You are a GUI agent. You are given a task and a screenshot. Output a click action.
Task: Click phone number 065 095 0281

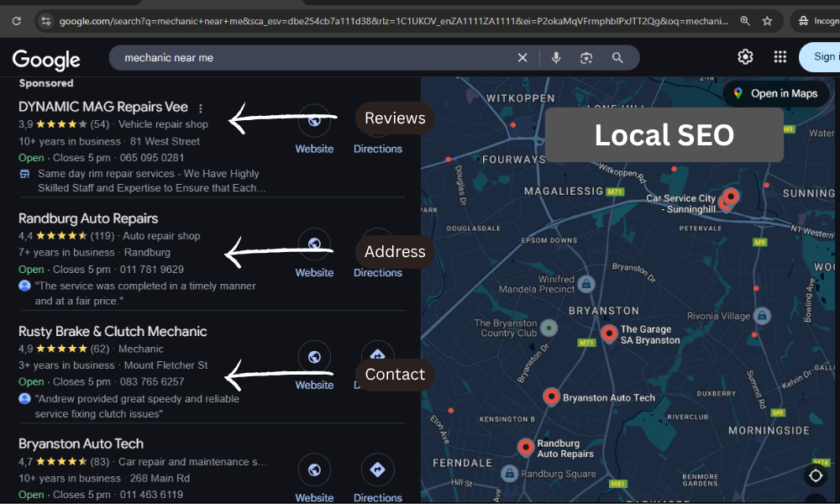pos(152,158)
